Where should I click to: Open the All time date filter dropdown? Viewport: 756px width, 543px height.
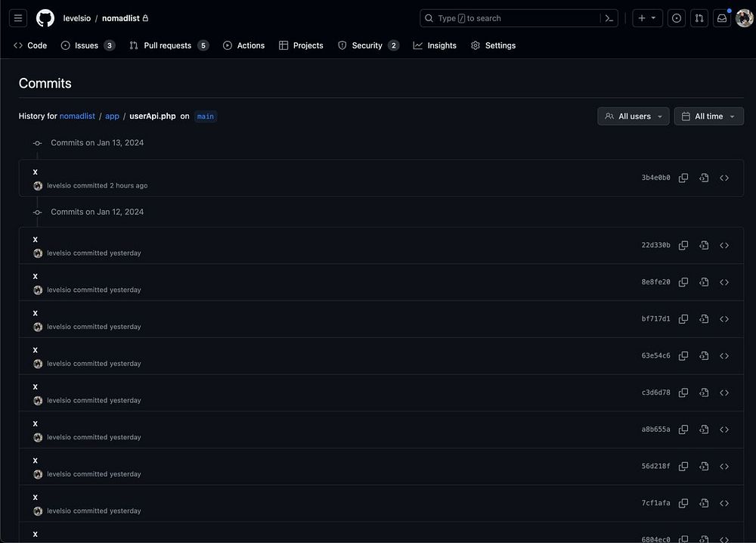[x=709, y=116]
